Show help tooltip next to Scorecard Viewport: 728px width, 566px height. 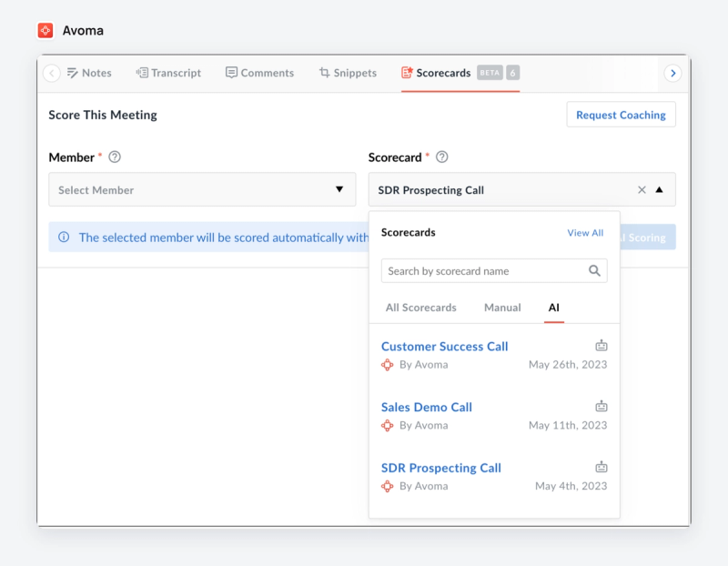[442, 157]
